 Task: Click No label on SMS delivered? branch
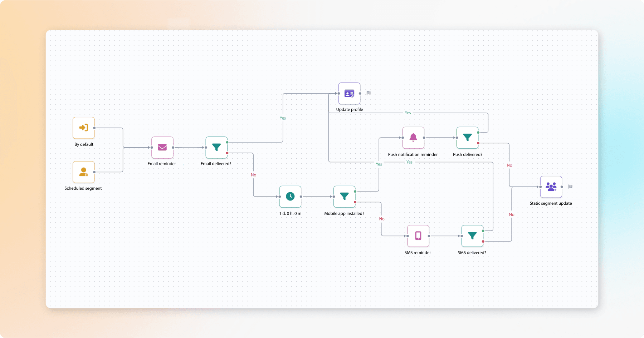tap(512, 215)
